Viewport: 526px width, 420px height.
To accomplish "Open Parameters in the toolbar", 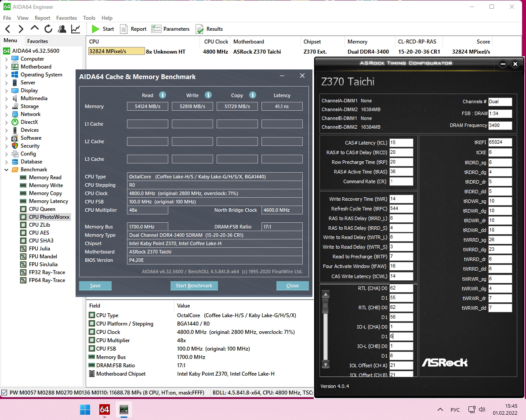I will 170,29.
